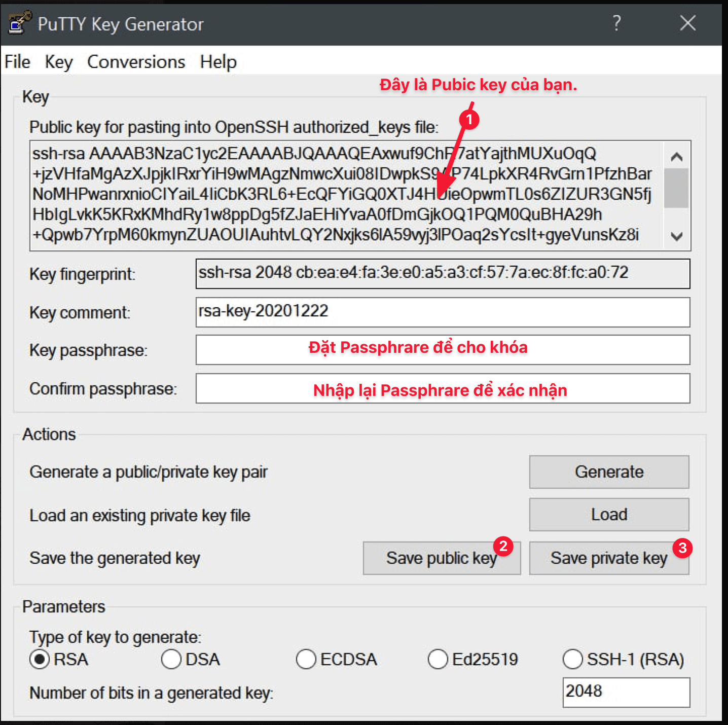728x725 pixels.
Task: Click the scrollbar down arrow beside public key
Action: point(676,236)
